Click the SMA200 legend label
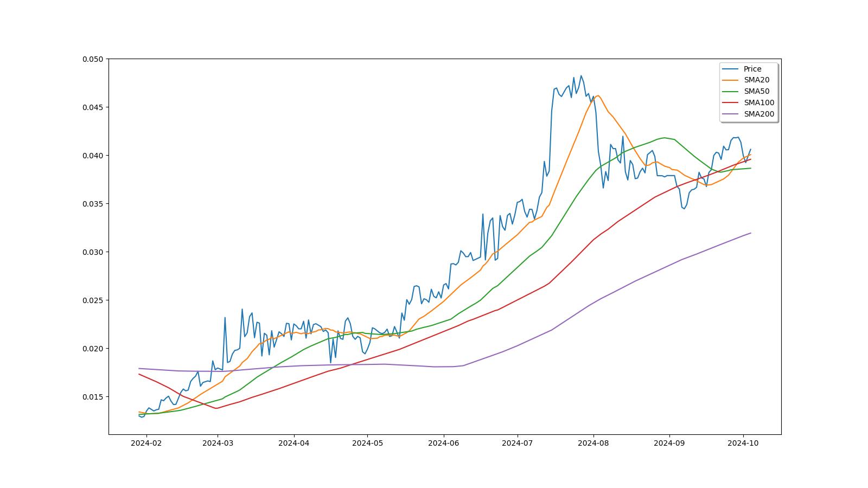868x488 pixels. [x=759, y=114]
